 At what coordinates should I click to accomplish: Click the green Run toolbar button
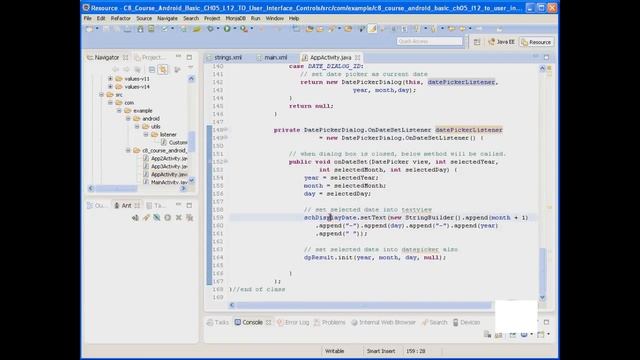[x=227, y=29]
